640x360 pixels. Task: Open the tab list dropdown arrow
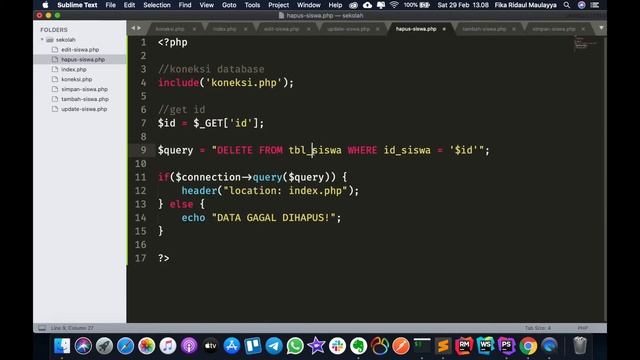(x=601, y=28)
